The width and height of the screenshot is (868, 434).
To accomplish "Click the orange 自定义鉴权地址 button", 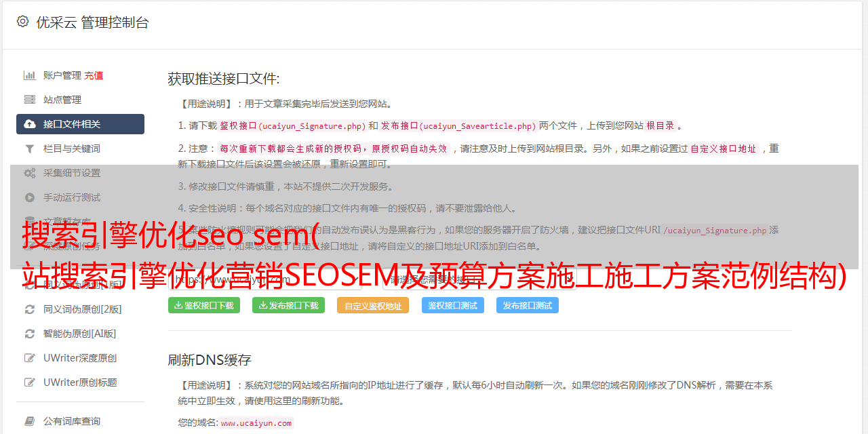I will click(373, 305).
